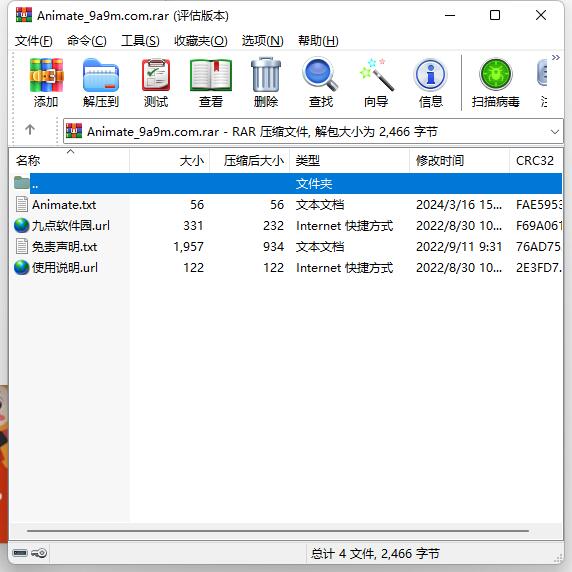Click the horizontal scrollbar of file list
This screenshot has width=572, height=572.
pyautogui.click(x=278, y=531)
